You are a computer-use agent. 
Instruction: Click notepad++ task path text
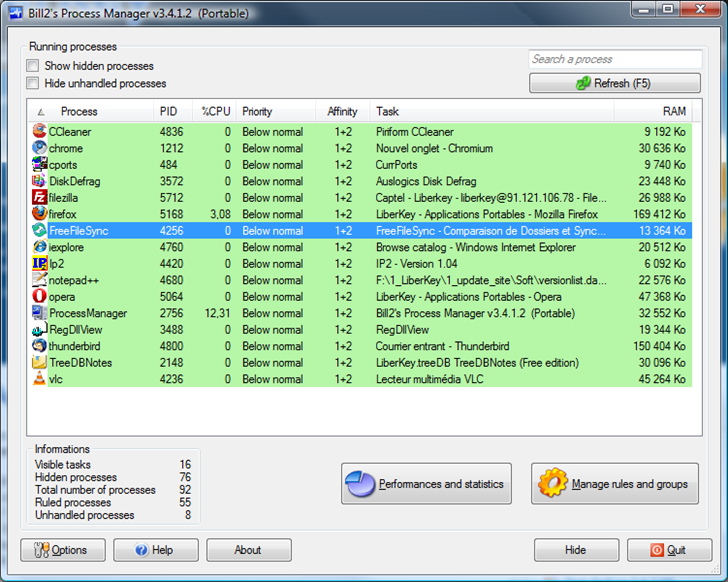[x=491, y=280]
